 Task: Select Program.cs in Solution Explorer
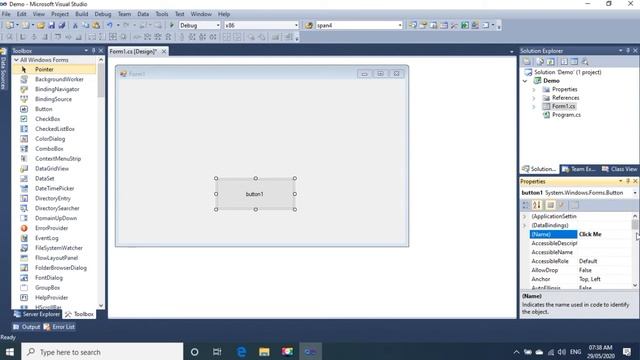(566, 115)
